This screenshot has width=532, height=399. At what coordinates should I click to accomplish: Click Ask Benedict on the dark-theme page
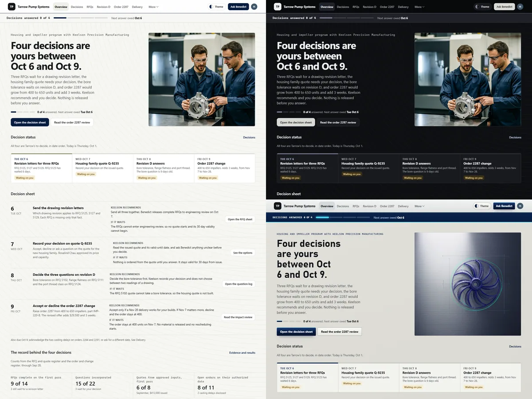[x=504, y=7]
